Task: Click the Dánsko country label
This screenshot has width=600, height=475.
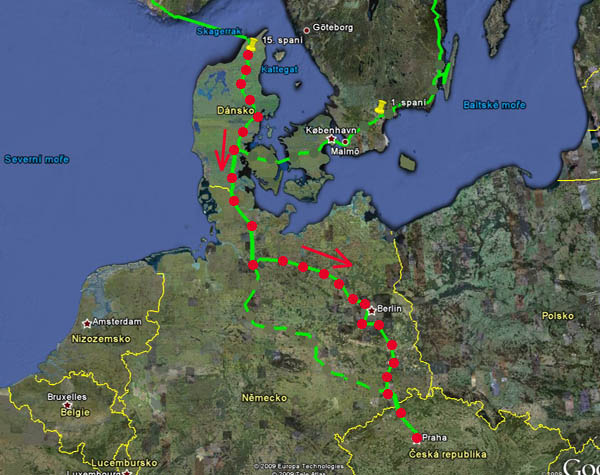Action: [232, 113]
